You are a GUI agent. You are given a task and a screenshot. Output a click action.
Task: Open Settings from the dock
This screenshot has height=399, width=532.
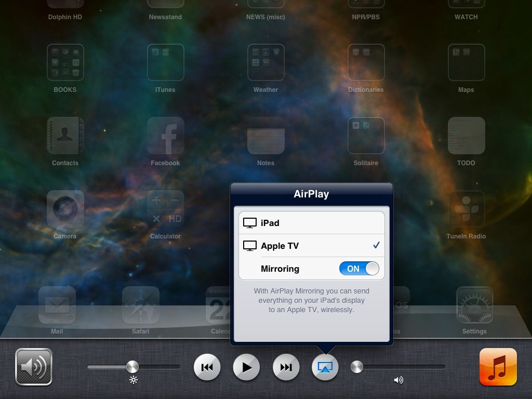(474, 305)
